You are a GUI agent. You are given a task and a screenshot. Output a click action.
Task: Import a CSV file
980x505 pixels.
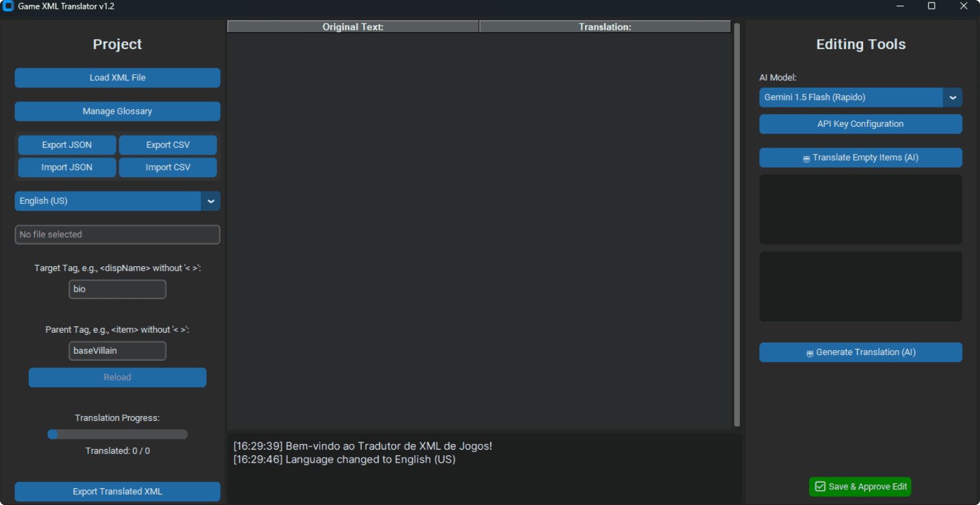(168, 167)
